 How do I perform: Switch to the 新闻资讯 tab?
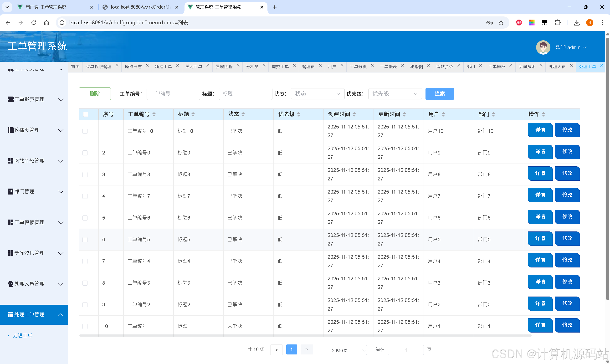(x=527, y=67)
